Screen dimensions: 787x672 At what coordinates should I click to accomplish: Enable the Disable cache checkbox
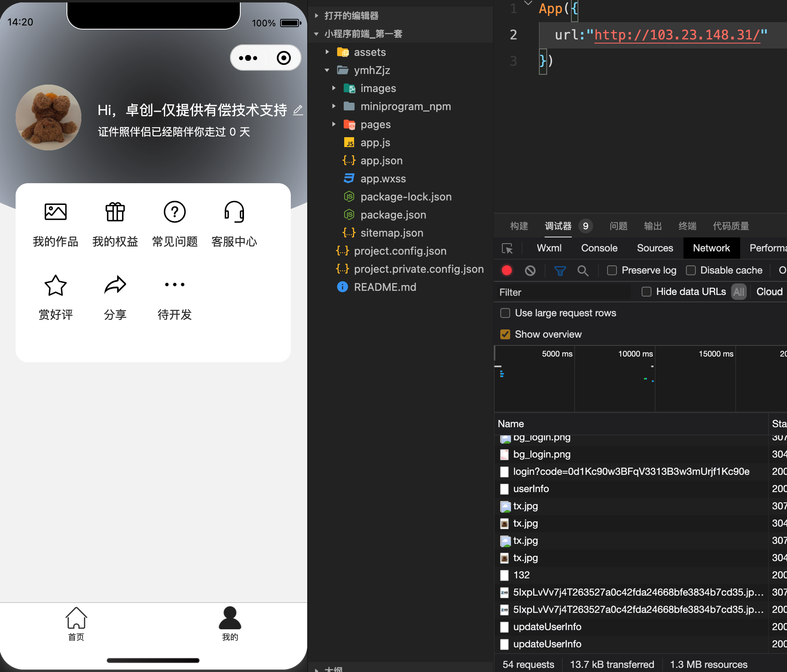tap(691, 270)
